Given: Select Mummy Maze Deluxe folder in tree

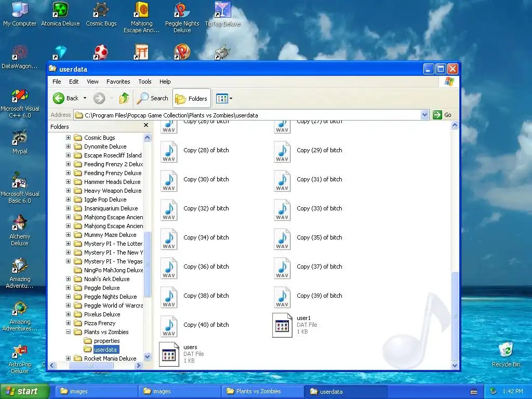Looking at the screenshot, I should pos(110,235).
